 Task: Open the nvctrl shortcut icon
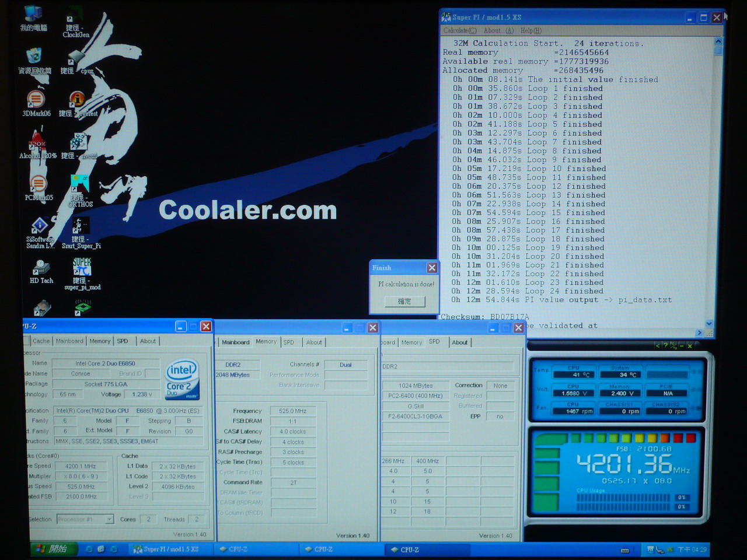[78, 146]
